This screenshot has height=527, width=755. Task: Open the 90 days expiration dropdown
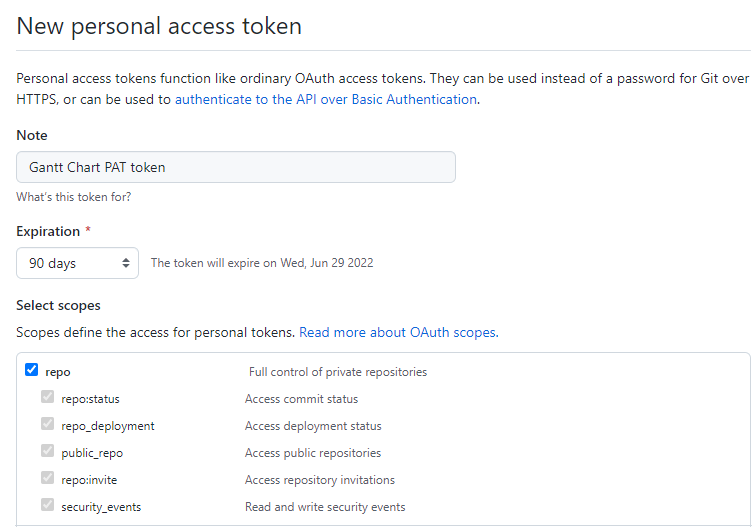[77, 263]
